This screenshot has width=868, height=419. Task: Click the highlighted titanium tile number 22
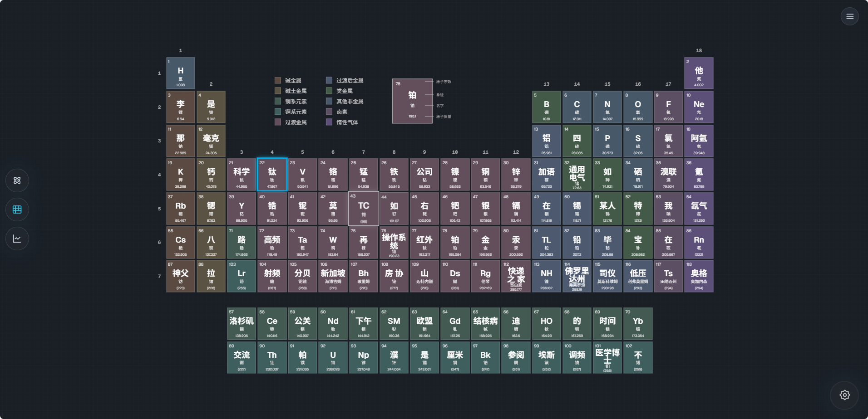pyautogui.click(x=272, y=175)
